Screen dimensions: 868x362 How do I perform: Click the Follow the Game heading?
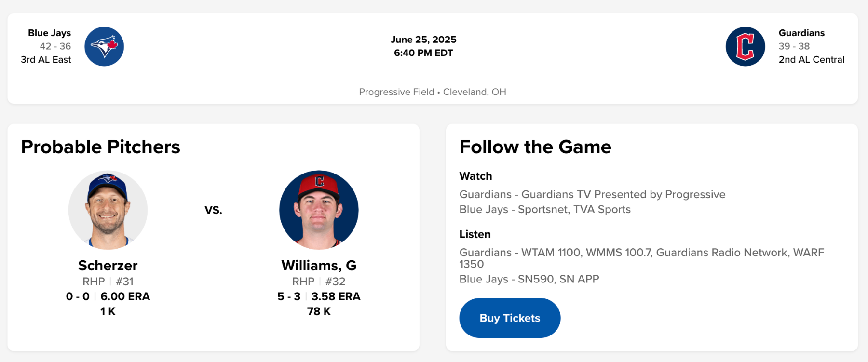tap(535, 147)
